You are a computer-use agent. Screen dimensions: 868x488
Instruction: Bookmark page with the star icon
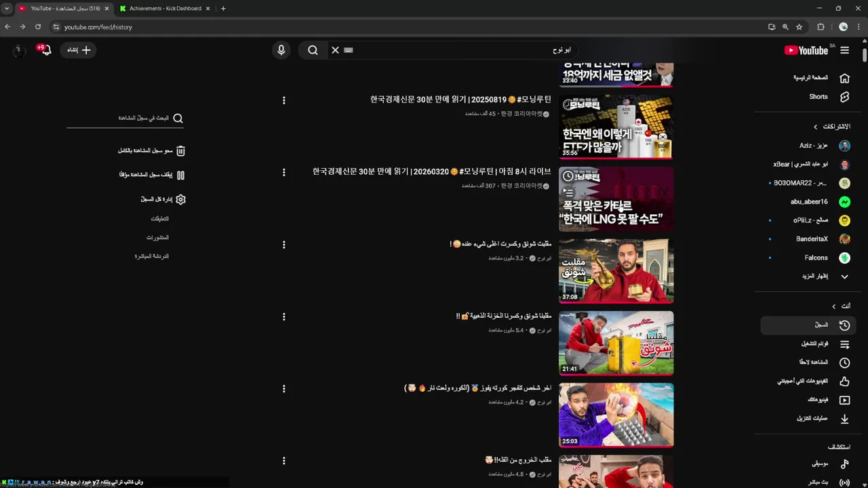pyautogui.click(x=800, y=27)
